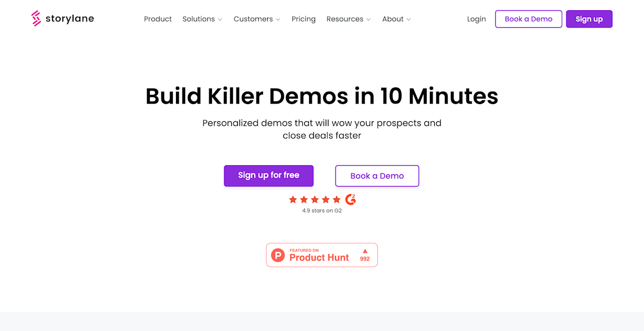Screen dimensions: 644x331
Task: Expand the Solutions dropdown chevron
Action: (x=220, y=19)
